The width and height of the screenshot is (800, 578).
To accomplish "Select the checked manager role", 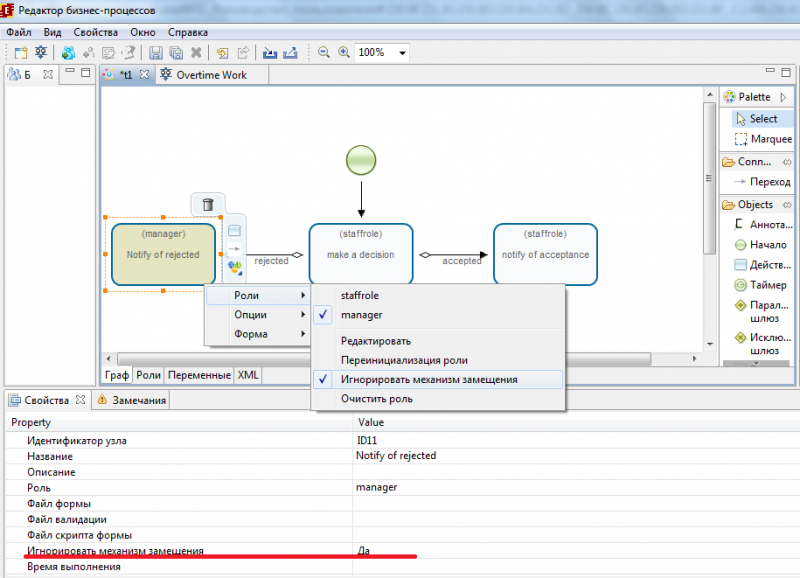I will click(361, 315).
